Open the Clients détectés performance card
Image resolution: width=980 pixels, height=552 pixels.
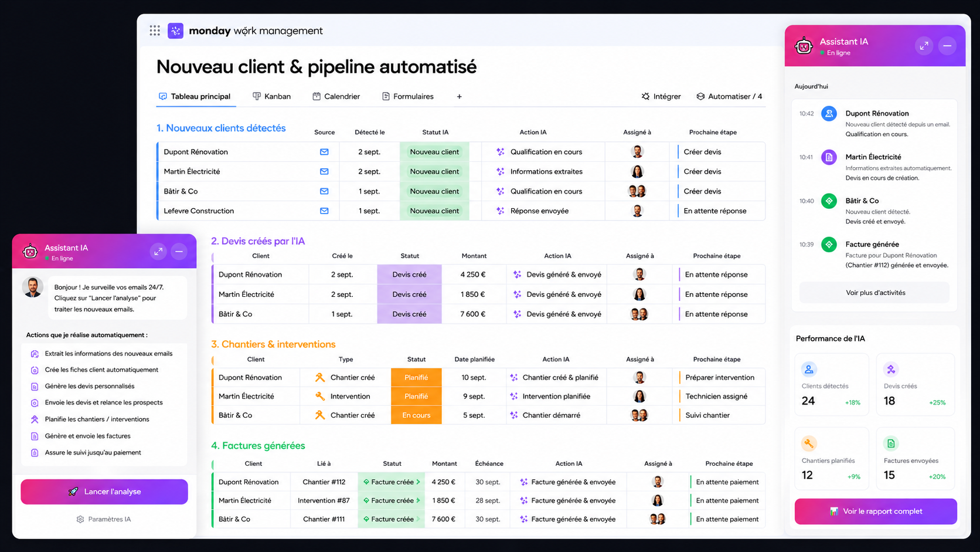tap(831, 384)
